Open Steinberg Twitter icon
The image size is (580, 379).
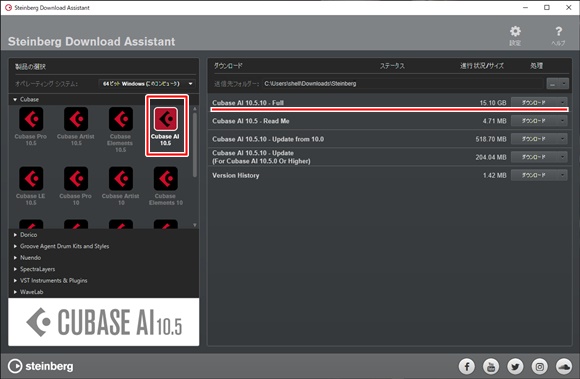click(515, 366)
